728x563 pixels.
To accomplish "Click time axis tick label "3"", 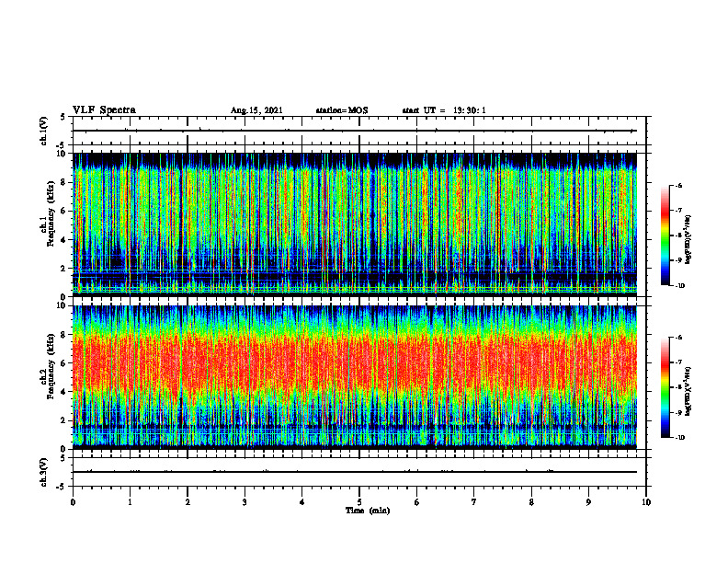I will click(245, 502).
